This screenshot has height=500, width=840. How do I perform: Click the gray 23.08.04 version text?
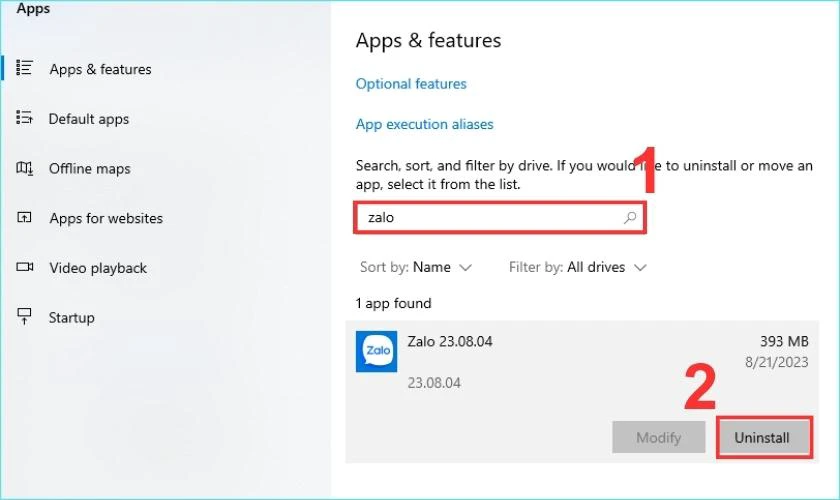click(434, 383)
